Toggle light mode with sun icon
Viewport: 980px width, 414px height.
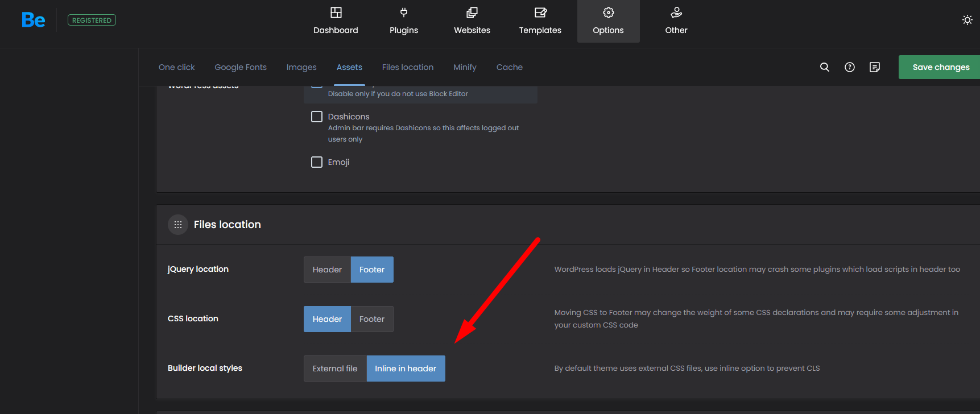click(967, 20)
